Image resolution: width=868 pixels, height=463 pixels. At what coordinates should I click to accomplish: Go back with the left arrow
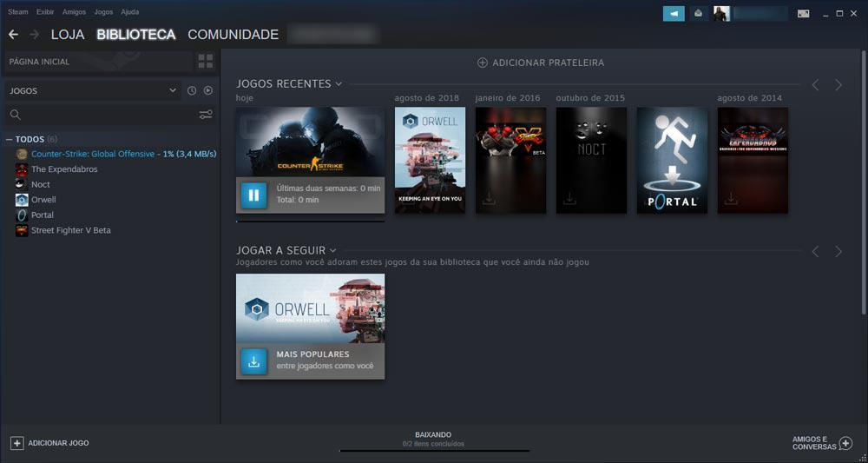[x=13, y=35]
